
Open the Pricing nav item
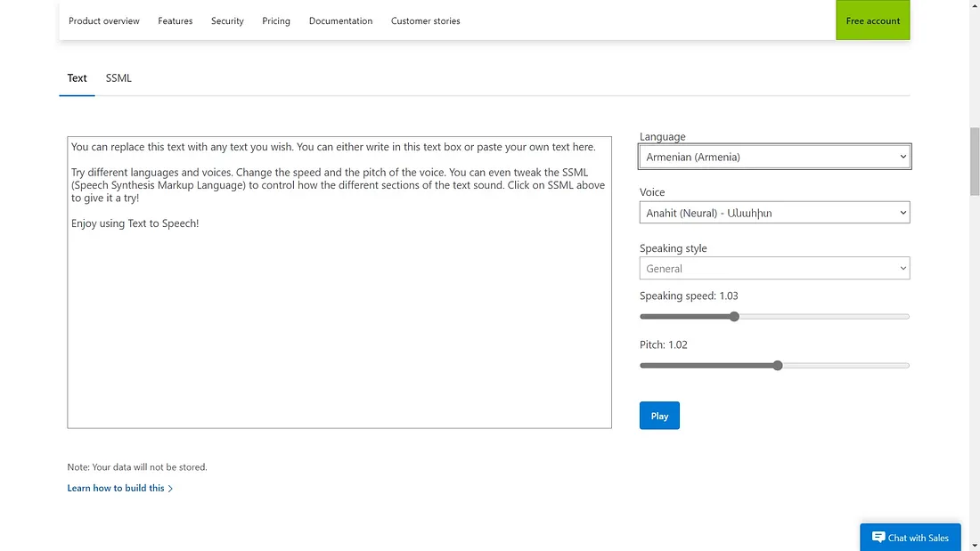(275, 20)
